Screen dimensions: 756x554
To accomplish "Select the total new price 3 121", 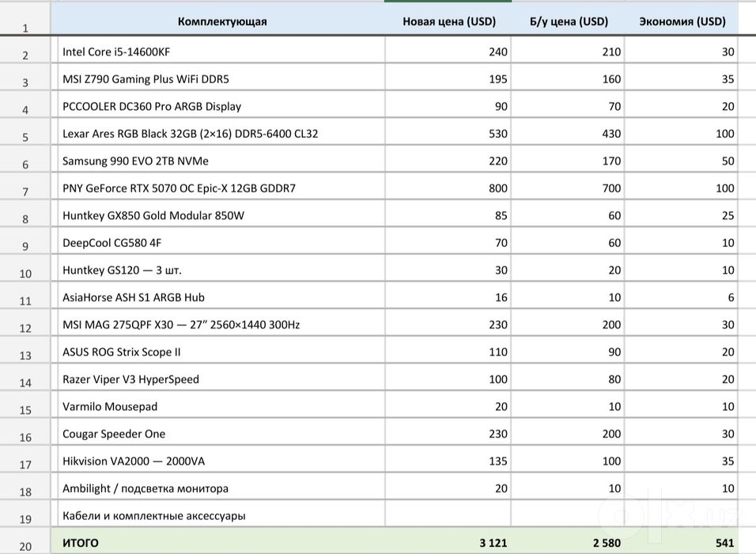I will click(448, 542).
